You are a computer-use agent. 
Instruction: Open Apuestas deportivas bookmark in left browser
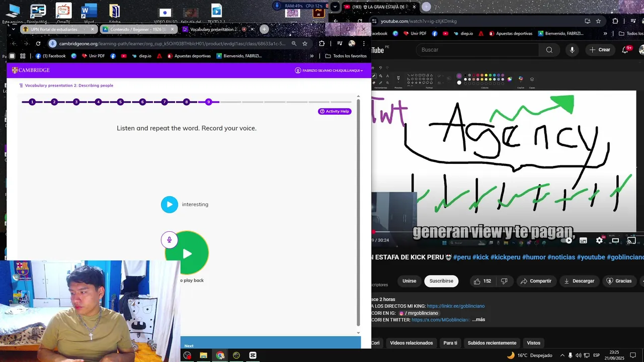(189, 56)
